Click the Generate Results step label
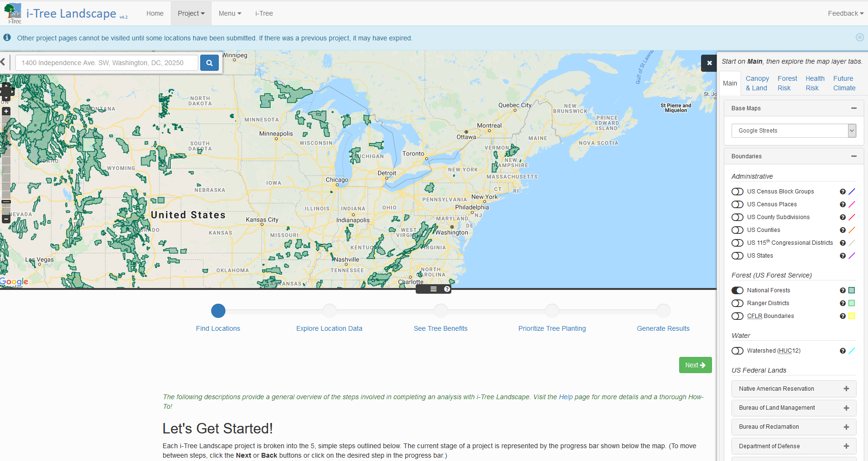This screenshot has height=461, width=868. (x=663, y=328)
